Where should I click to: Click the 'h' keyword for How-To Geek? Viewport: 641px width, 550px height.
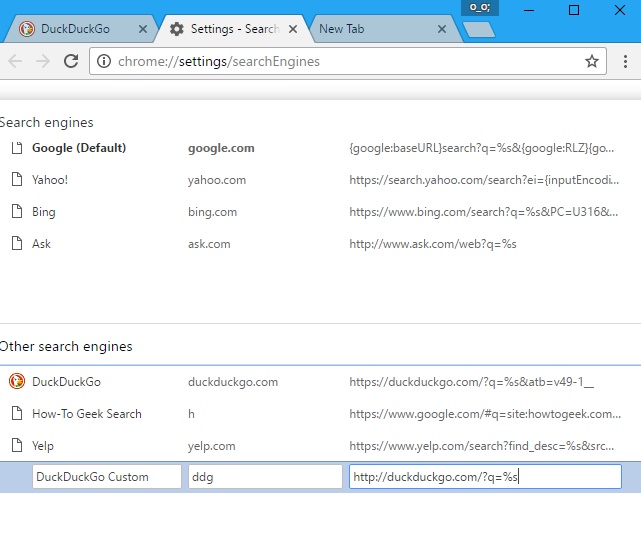pos(191,413)
